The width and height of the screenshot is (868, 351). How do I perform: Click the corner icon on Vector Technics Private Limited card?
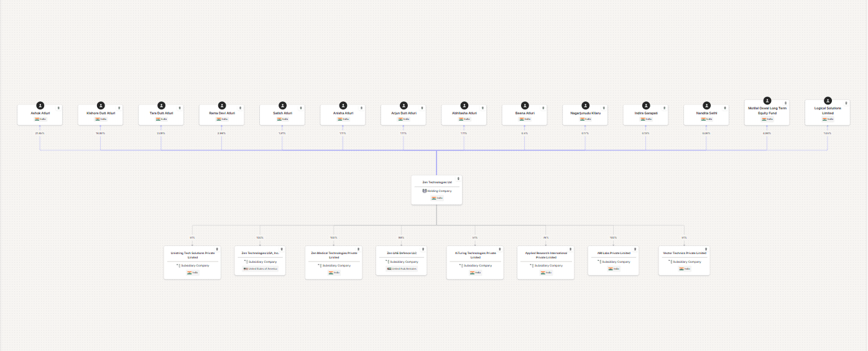pyautogui.click(x=706, y=249)
